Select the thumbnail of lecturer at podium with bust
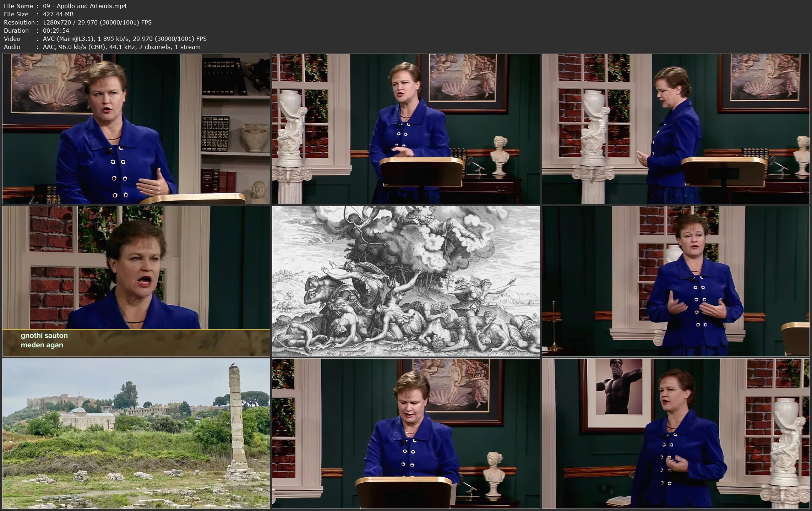Screen dimensions: 812x511 (405, 129)
